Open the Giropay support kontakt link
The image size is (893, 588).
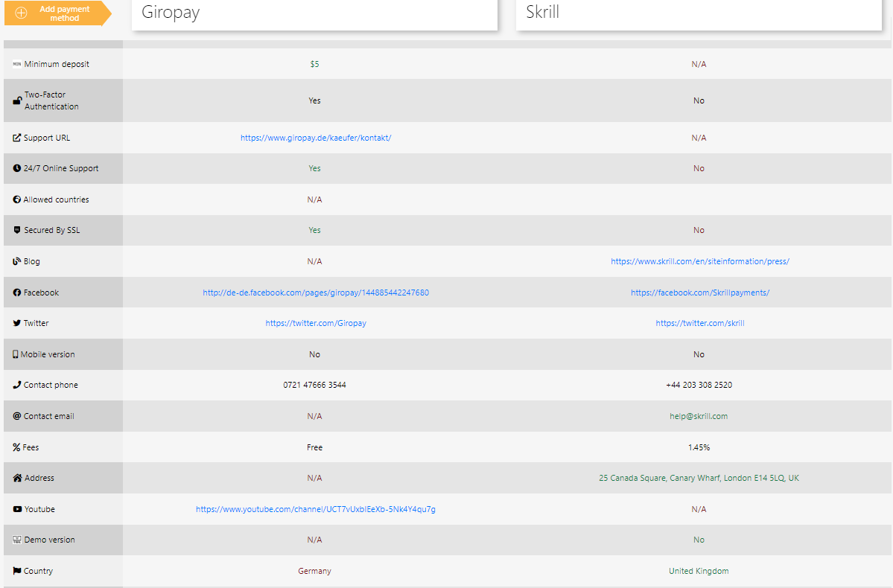(x=316, y=138)
